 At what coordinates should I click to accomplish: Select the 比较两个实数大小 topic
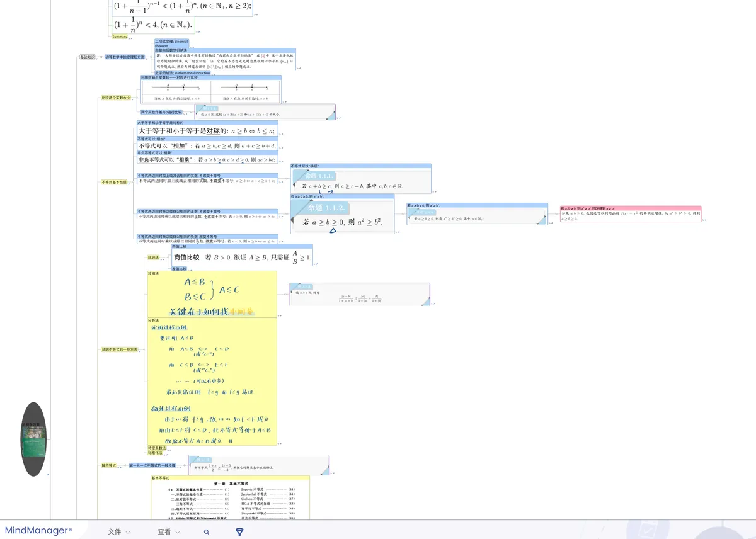coord(116,98)
